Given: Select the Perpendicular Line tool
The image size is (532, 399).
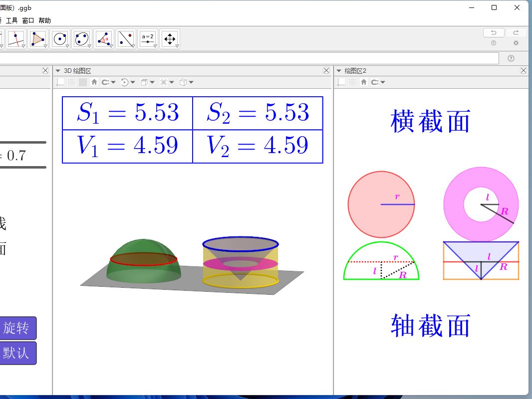Looking at the screenshot, I should (15, 39).
